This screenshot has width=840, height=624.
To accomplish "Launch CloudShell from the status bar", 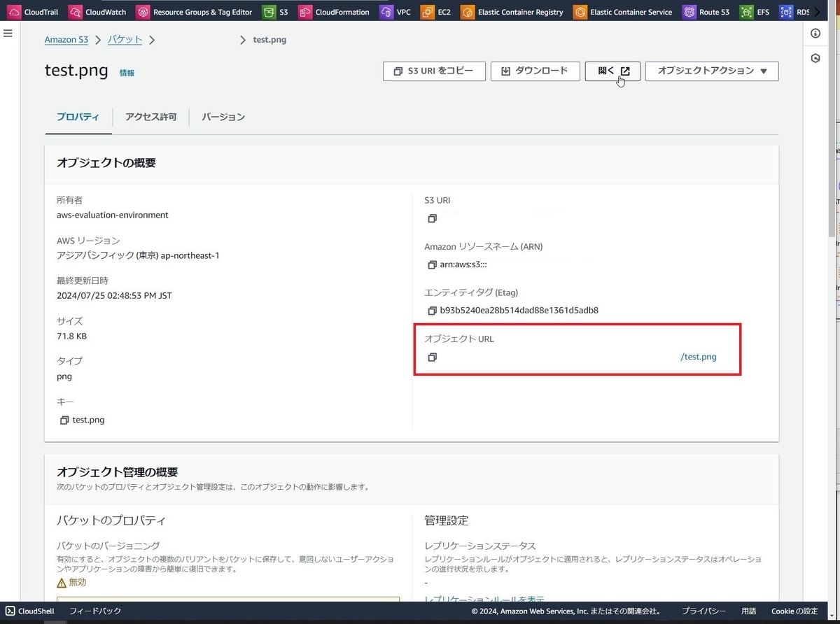I will (29, 611).
